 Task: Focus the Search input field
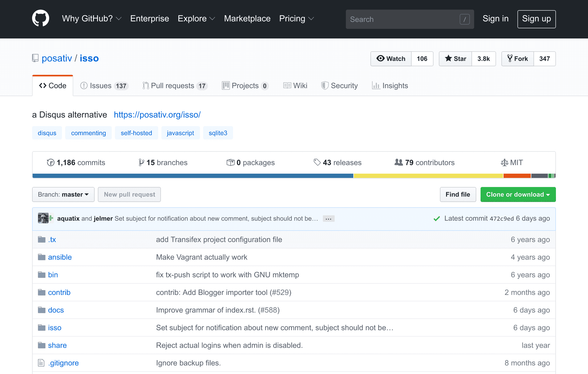(x=410, y=19)
